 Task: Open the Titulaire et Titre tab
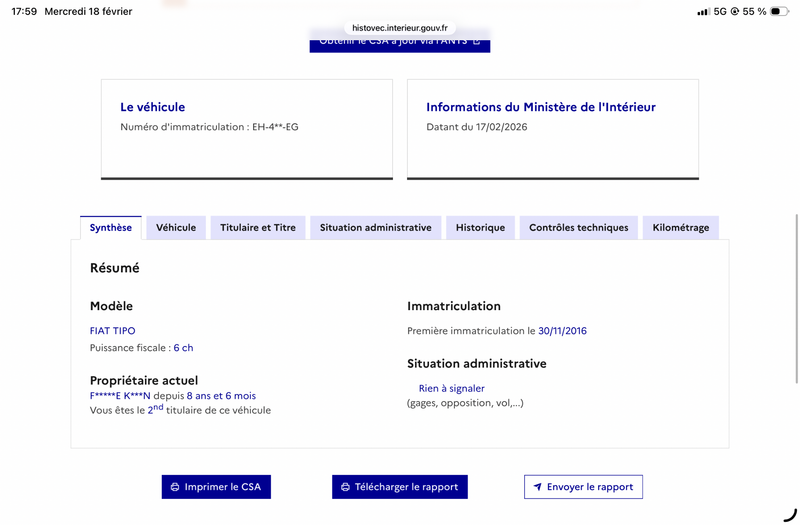coord(258,228)
